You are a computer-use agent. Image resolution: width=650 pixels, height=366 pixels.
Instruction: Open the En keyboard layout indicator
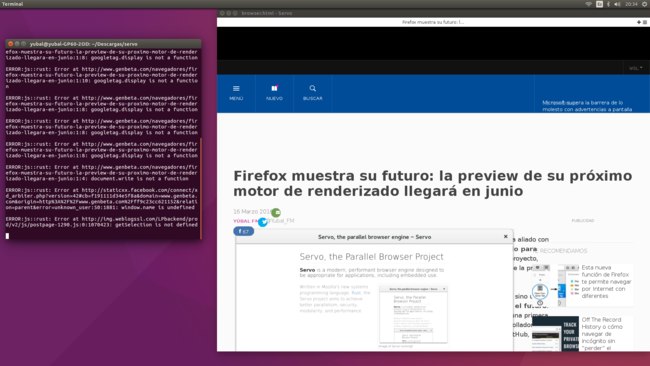[599, 4]
